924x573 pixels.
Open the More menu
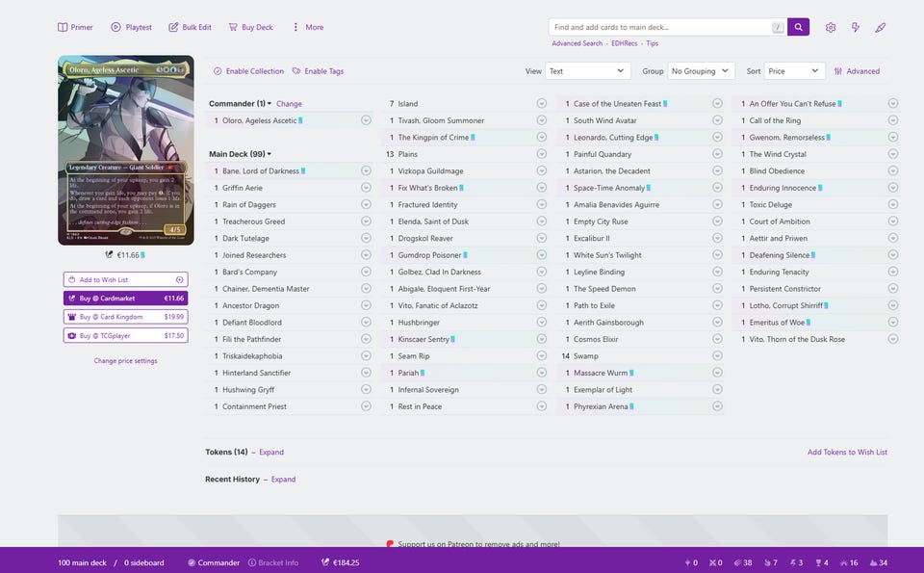308,27
